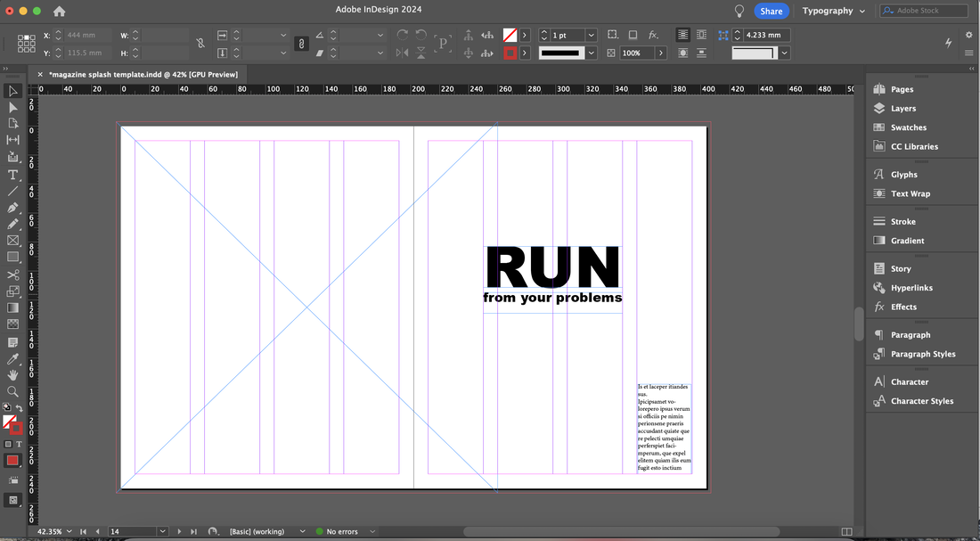Open the page number dropdown showing 14

tap(163, 531)
